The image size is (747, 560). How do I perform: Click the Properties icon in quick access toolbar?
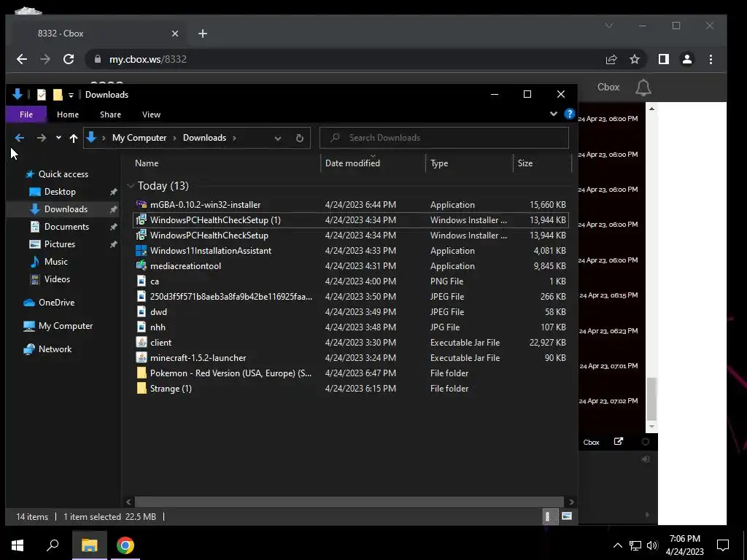point(42,95)
